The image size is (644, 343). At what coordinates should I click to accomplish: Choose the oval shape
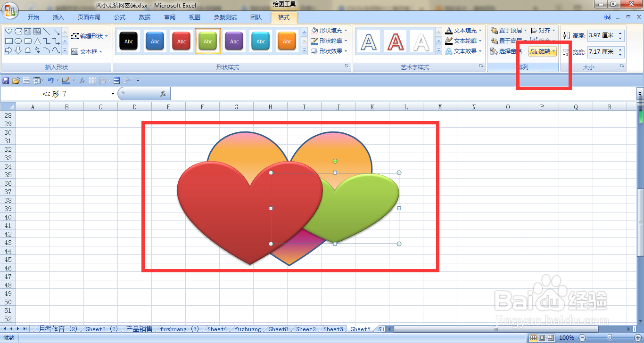[18, 41]
